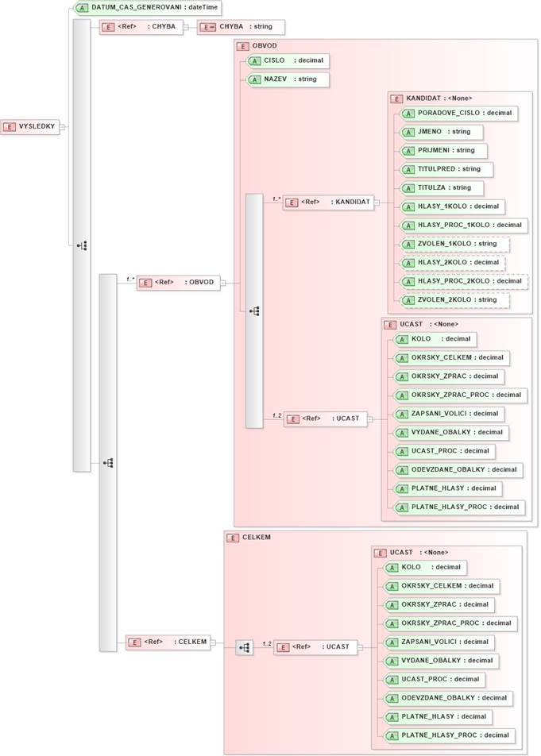The height and width of the screenshot is (756, 541).
Task: Select the HLASY_PROC_1KOLO attribute
Action: point(462,226)
